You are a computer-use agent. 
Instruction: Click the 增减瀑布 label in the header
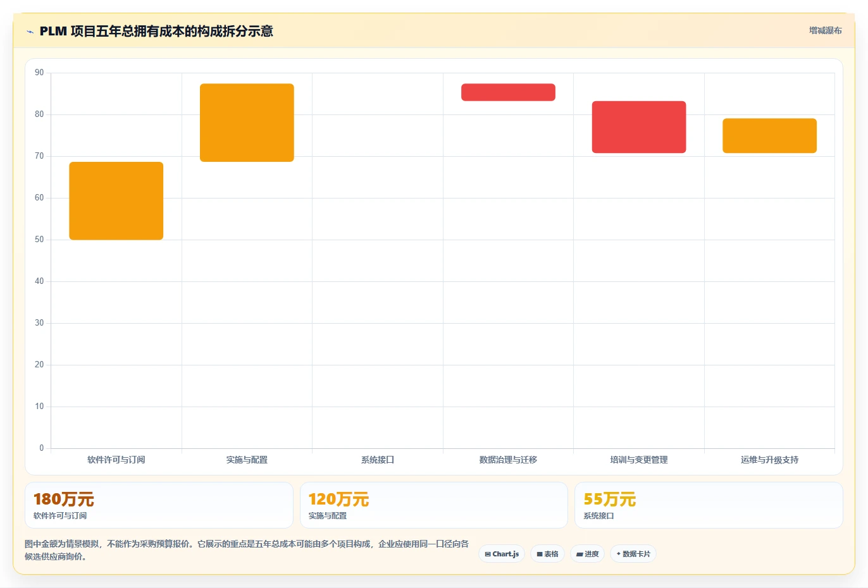point(826,30)
